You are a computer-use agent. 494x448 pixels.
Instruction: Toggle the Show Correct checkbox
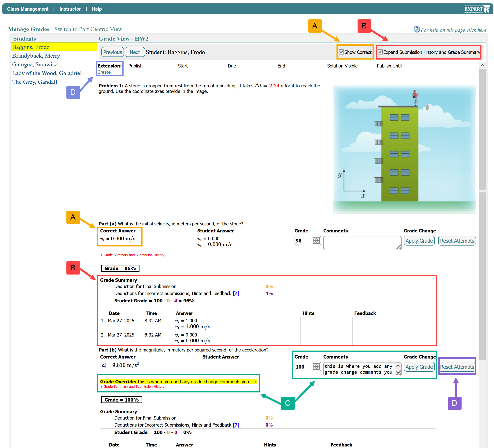[341, 52]
